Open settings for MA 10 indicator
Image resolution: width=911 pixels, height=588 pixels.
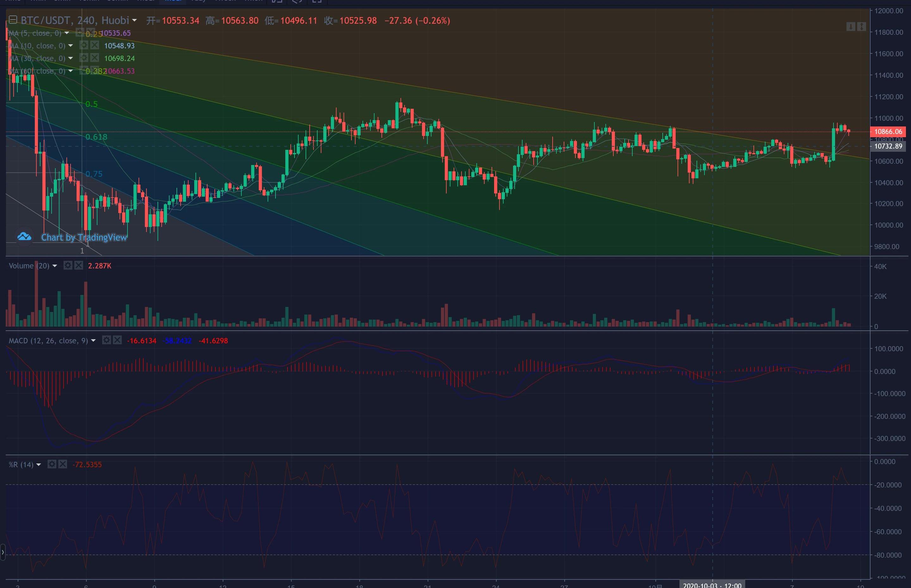coord(84,46)
